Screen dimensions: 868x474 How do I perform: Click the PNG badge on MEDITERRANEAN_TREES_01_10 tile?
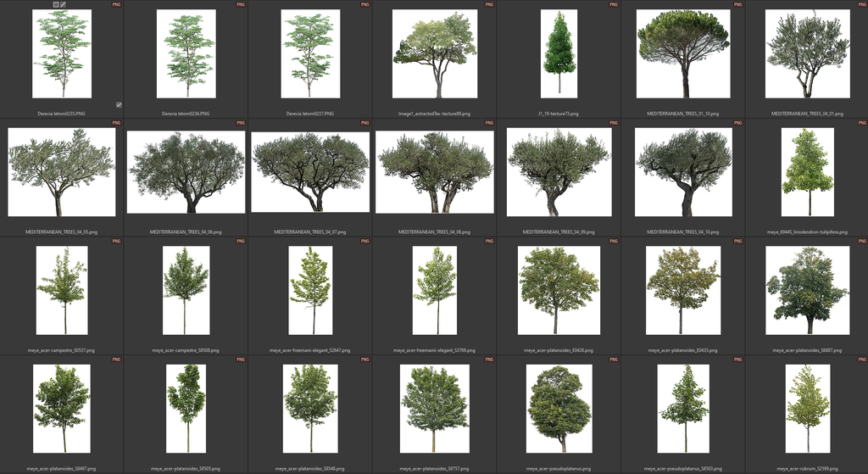click(x=738, y=4)
